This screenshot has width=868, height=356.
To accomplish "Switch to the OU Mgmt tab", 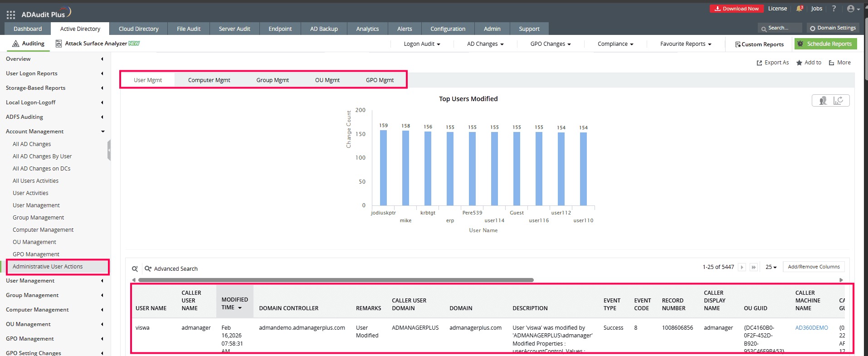I will [x=327, y=80].
